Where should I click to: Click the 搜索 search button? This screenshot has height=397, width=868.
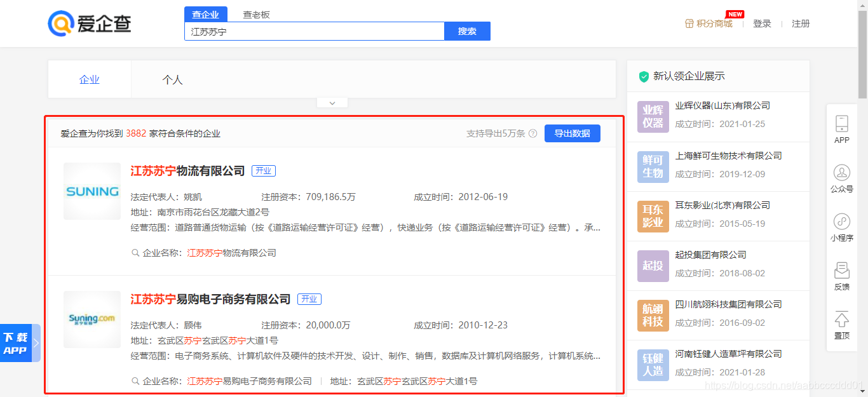pyautogui.click(x=467, y=31)
